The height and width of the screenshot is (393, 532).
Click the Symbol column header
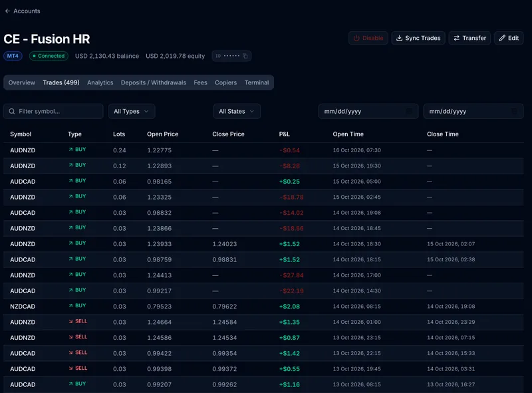click(21, 134)
